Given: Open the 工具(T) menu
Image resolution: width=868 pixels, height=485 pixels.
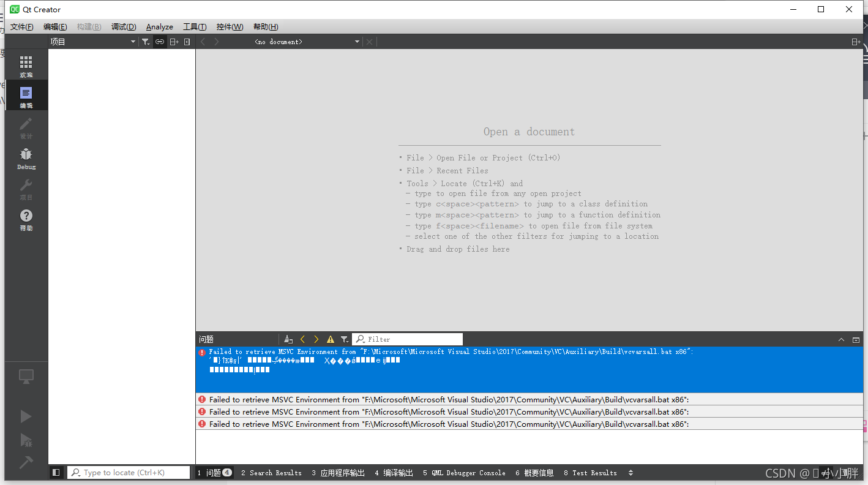Looking at the screenshot, I should 195,27.
